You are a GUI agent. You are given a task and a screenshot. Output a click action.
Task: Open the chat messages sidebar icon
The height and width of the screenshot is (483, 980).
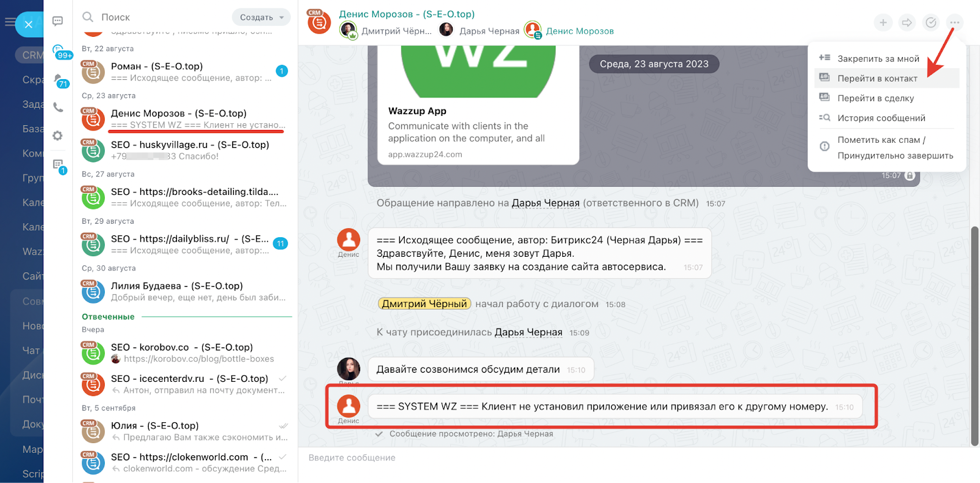[58, 21]
